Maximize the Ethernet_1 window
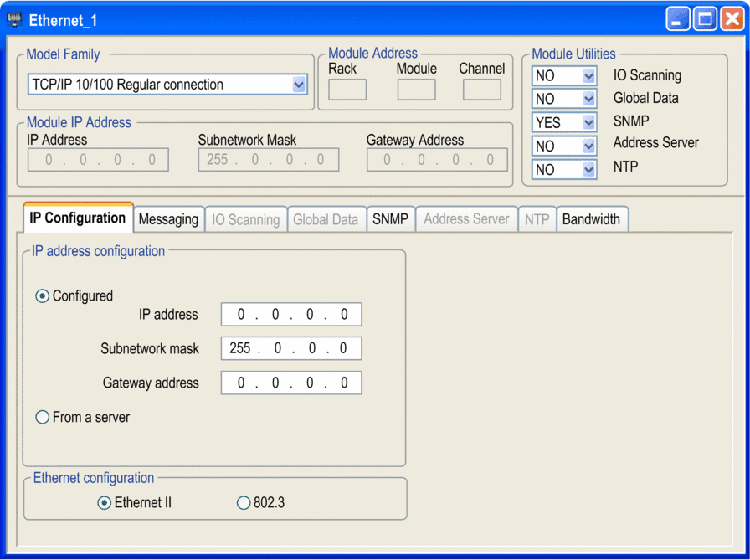Image resolution: width=750 pixels, height=560 pixels. click(x=705, y=19)
